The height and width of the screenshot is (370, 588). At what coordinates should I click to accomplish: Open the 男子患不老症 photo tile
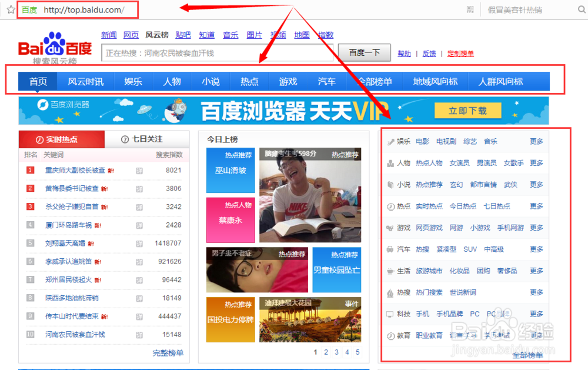(x=257, y=270)
